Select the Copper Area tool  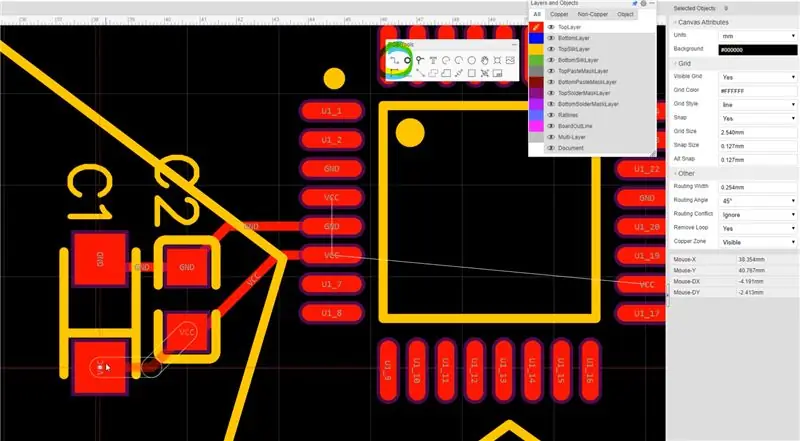(x=446, y=74)
